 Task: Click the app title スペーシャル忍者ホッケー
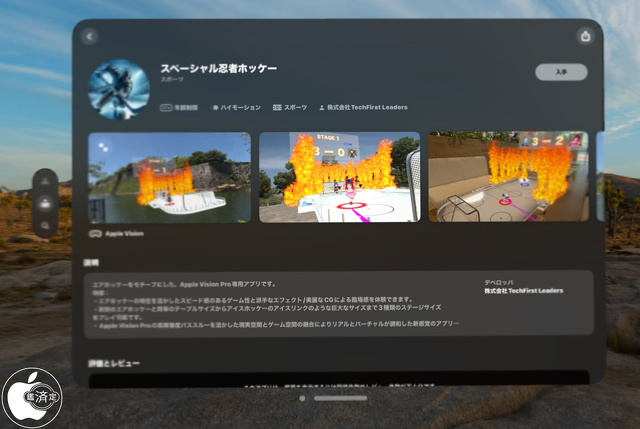(219, 68)
